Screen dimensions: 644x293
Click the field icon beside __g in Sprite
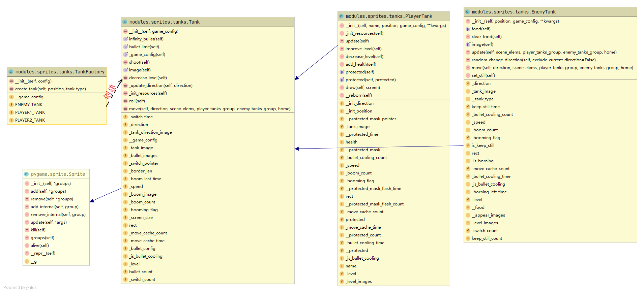coord(27,261)
